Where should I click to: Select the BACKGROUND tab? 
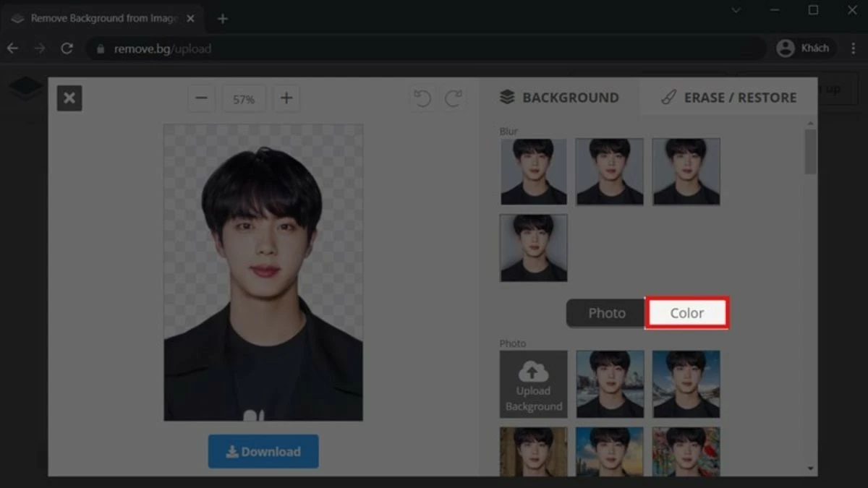(x=559, y=97)
